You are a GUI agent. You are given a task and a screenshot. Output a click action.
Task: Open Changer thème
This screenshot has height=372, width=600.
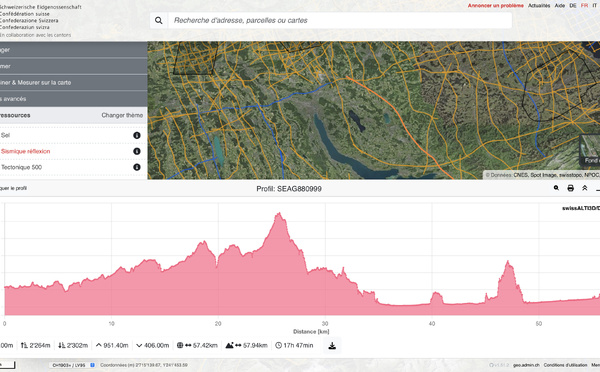[122, 115]
